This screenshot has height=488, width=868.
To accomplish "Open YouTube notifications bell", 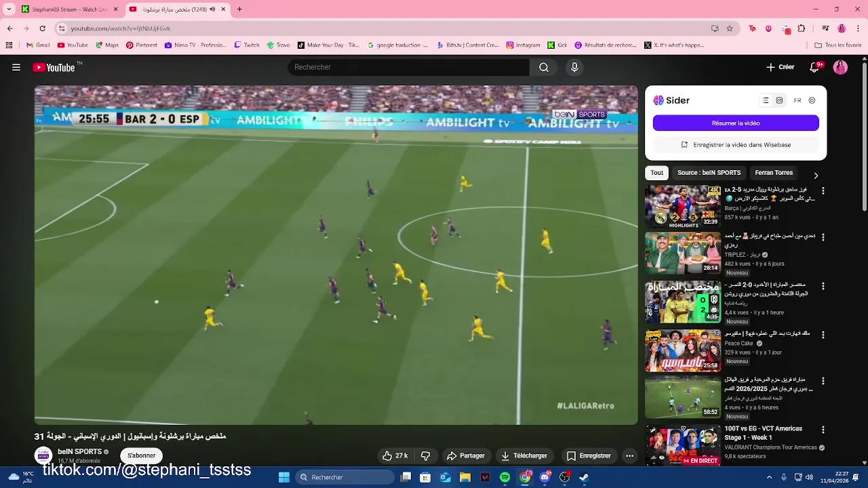I will [814, 67].
